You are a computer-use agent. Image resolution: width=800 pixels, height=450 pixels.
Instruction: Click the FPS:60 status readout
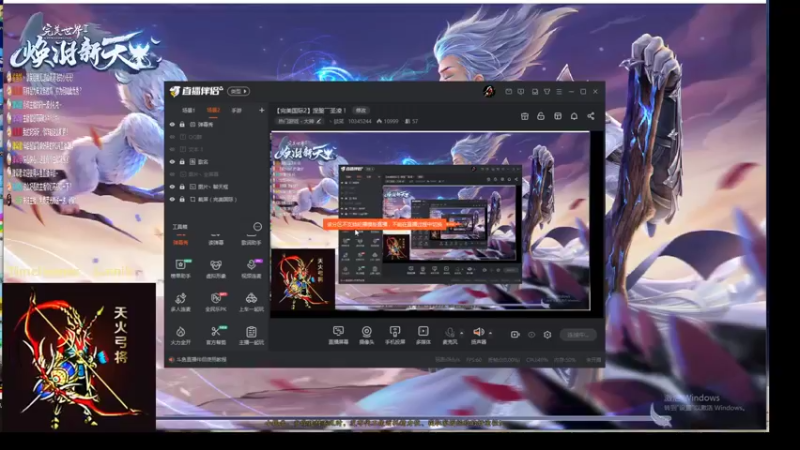[x=473, y=360]
